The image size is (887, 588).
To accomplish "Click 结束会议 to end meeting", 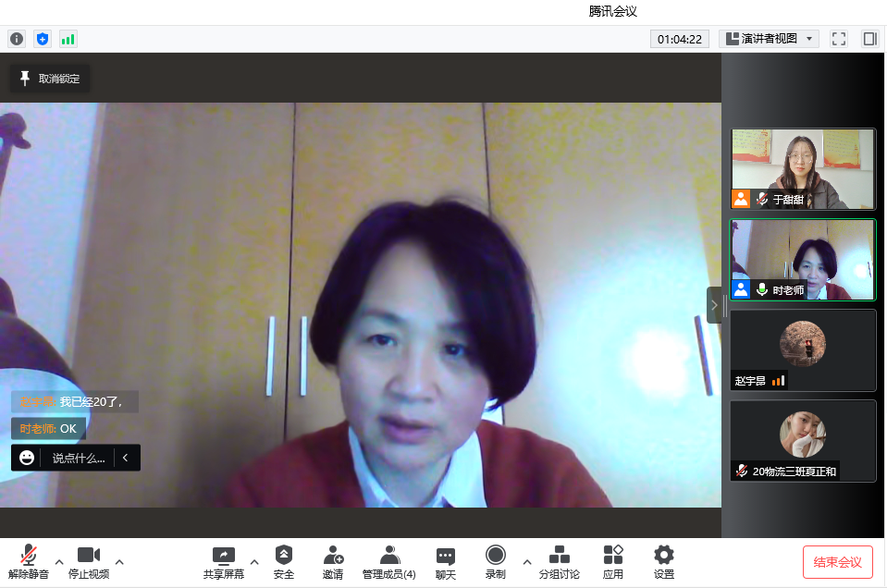I will coord(837,562).
